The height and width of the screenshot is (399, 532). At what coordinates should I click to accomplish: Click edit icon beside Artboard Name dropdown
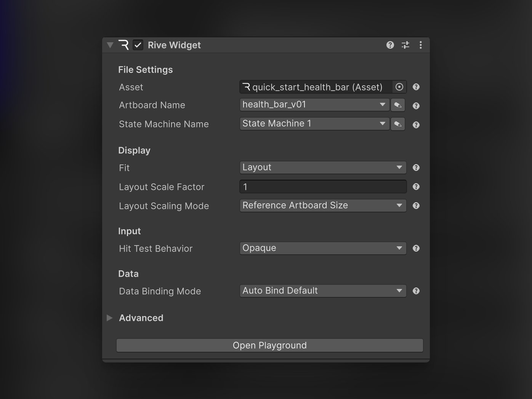[398, 105]
